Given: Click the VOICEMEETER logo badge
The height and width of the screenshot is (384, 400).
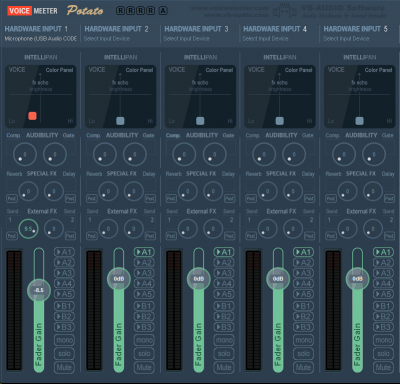Looking at the screenshot, I should 32,11.
